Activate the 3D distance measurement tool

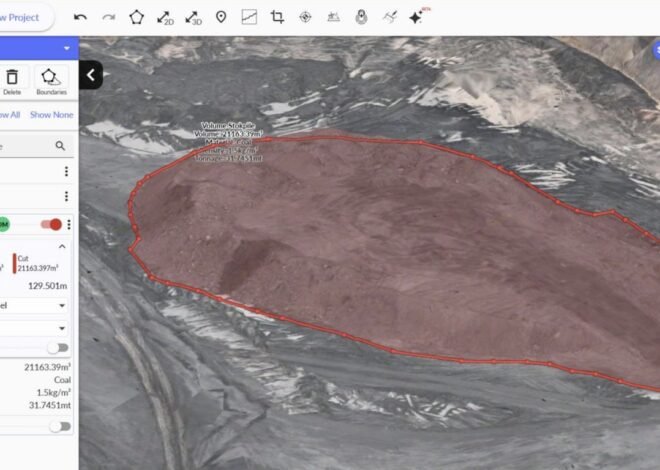pos(193,17)
